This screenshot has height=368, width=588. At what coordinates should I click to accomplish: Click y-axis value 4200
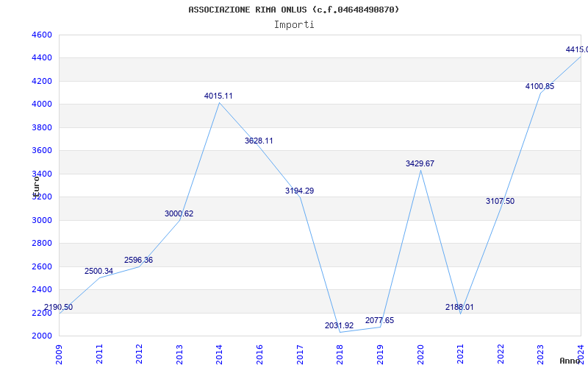point(42,81)
